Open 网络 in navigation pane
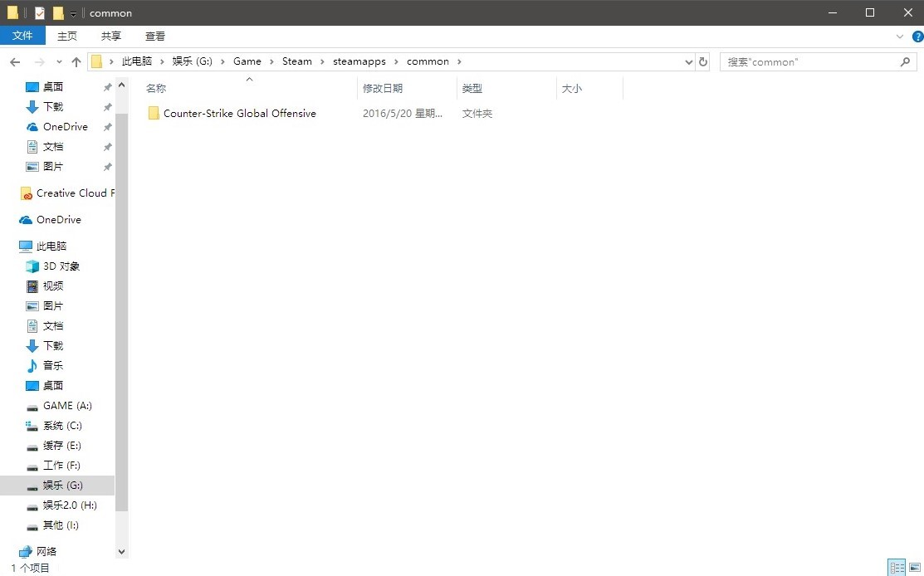924x576 pixels. tap(46, 551)
